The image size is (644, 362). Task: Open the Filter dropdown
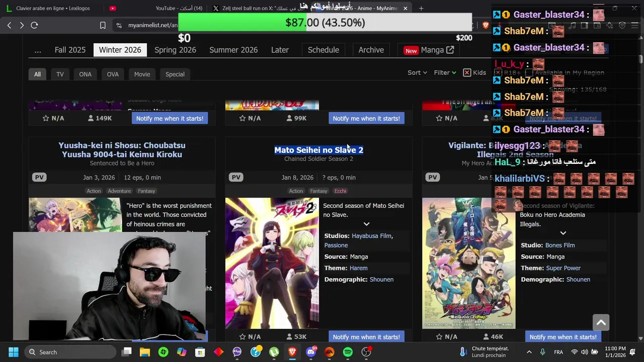(x=445, y=72)
